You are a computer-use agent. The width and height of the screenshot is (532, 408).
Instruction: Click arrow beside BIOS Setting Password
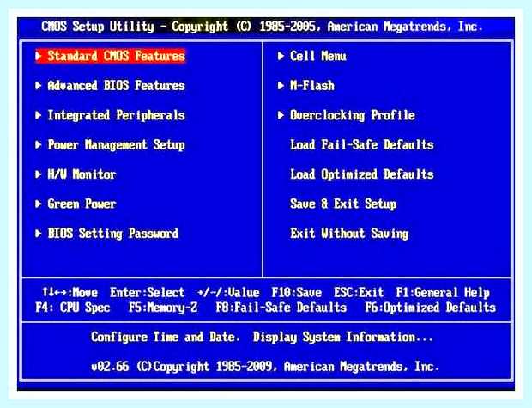(x=39, y=234)
